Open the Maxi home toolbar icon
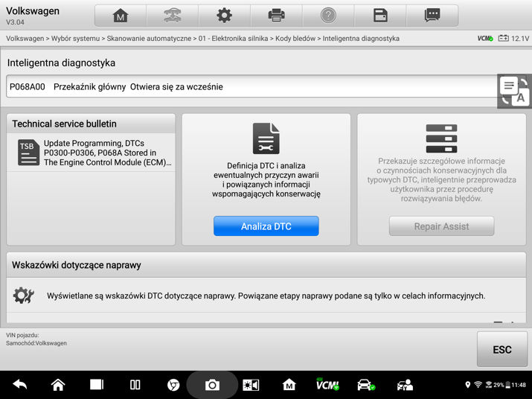532x399 pixels. [121, 16]
